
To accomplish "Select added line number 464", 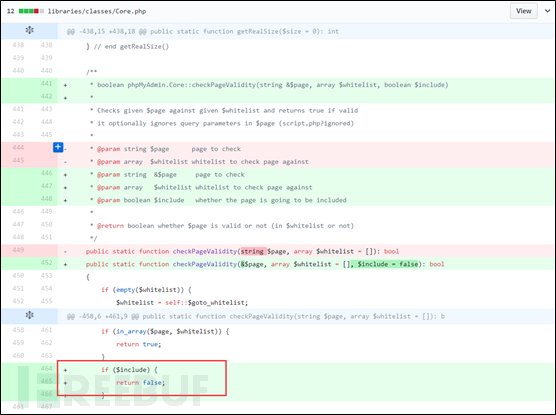I will tap(46, 368).
